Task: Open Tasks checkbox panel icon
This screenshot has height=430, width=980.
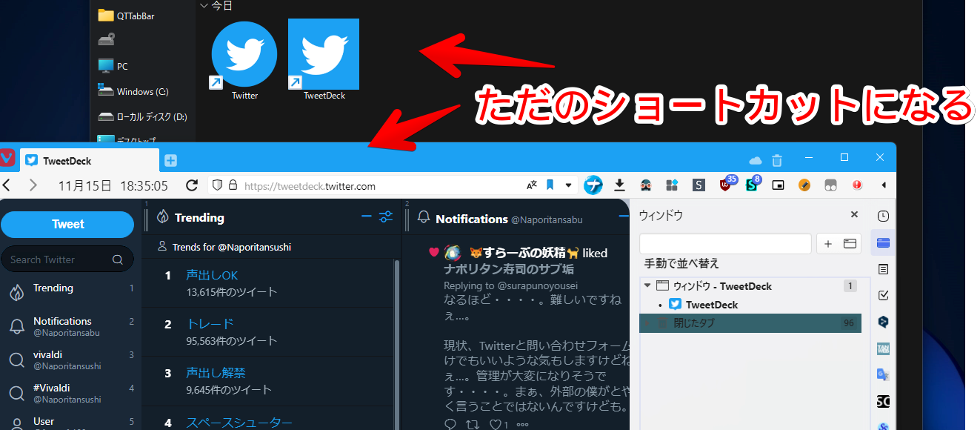Action: pos(883,295)
